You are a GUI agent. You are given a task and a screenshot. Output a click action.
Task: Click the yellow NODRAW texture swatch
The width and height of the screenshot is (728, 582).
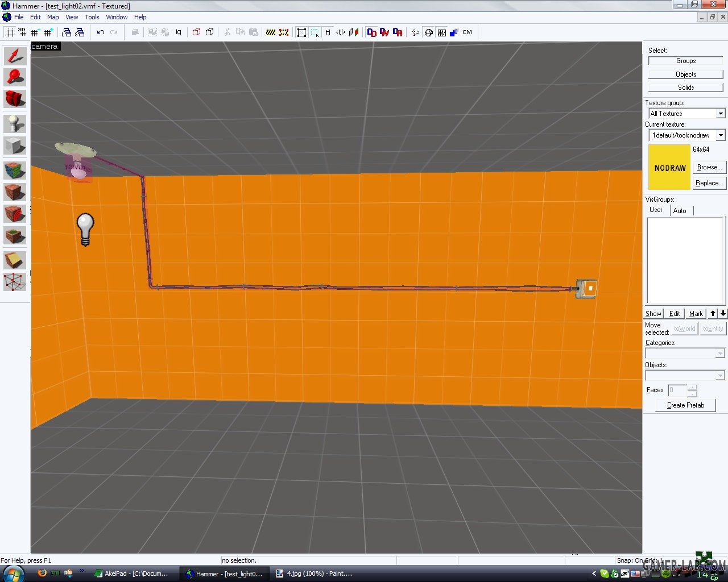coord(669,167)
